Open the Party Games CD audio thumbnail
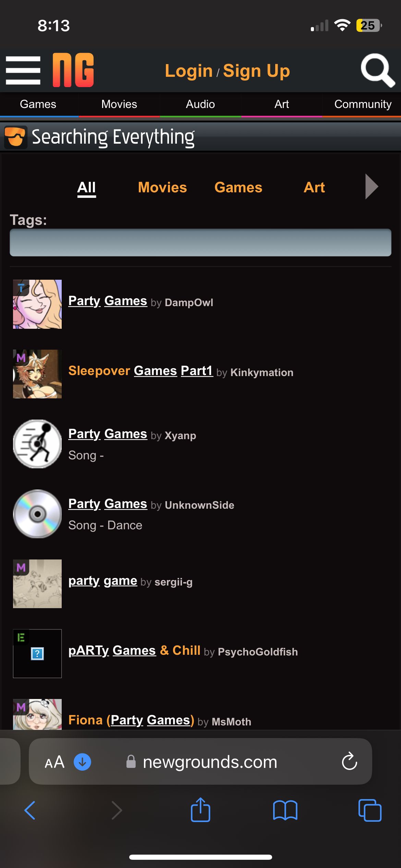This screenshot has height=868, width=401. 37,514
